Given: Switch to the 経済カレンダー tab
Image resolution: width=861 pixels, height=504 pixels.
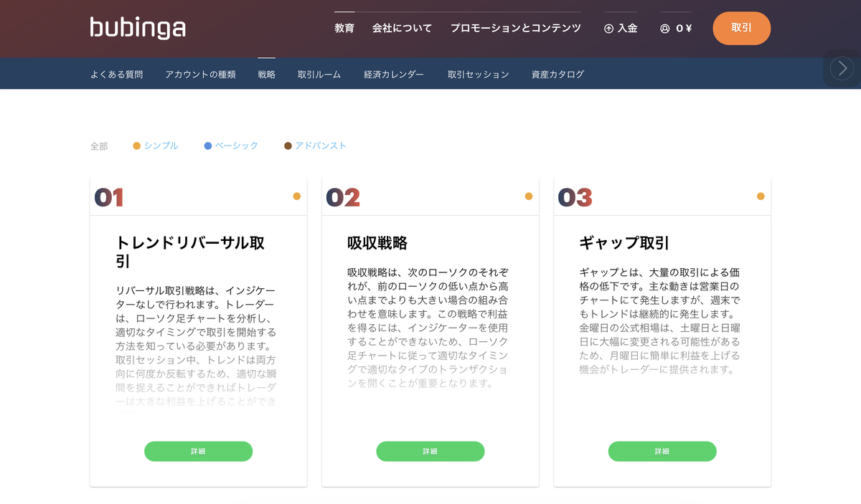Looking at the screenshot, I should pyautogui.click(x=394, y=74).
